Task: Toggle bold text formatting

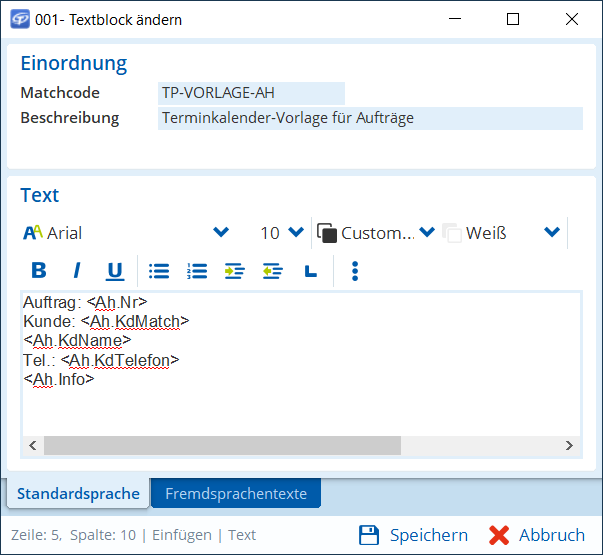Action: 39,271
